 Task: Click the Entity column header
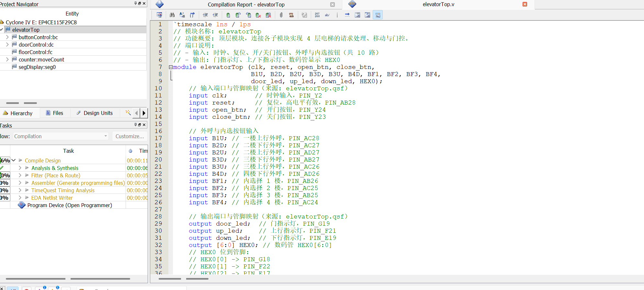point(72,14)
